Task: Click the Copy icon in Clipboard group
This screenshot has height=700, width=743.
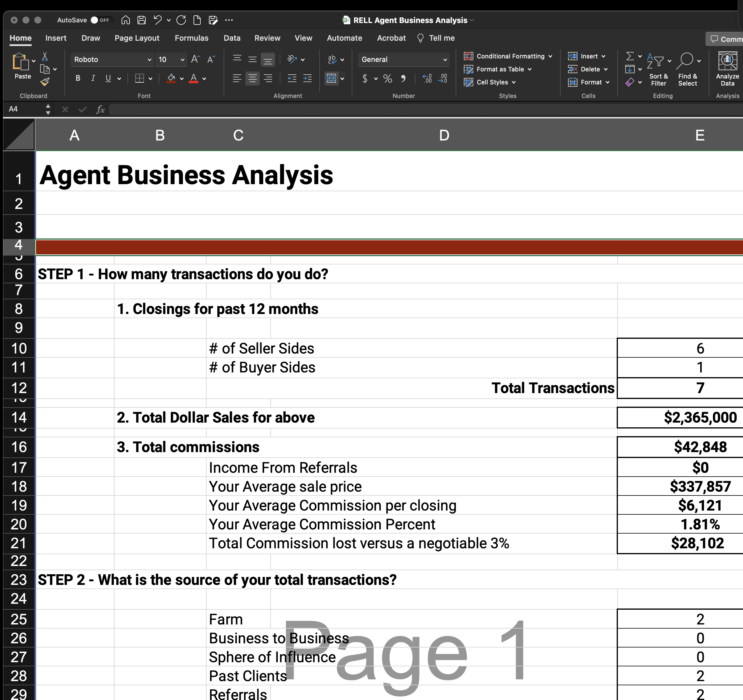Action: pos(45,69)
